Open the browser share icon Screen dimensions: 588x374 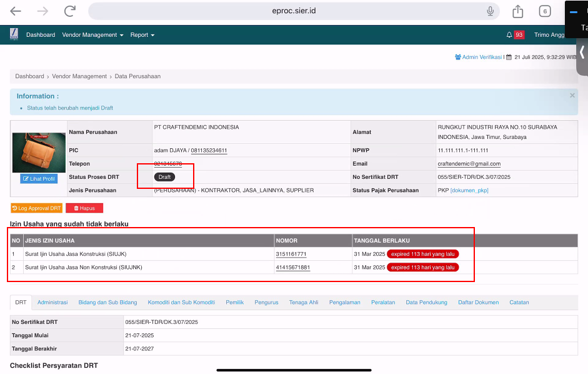(x=517, y=11)
